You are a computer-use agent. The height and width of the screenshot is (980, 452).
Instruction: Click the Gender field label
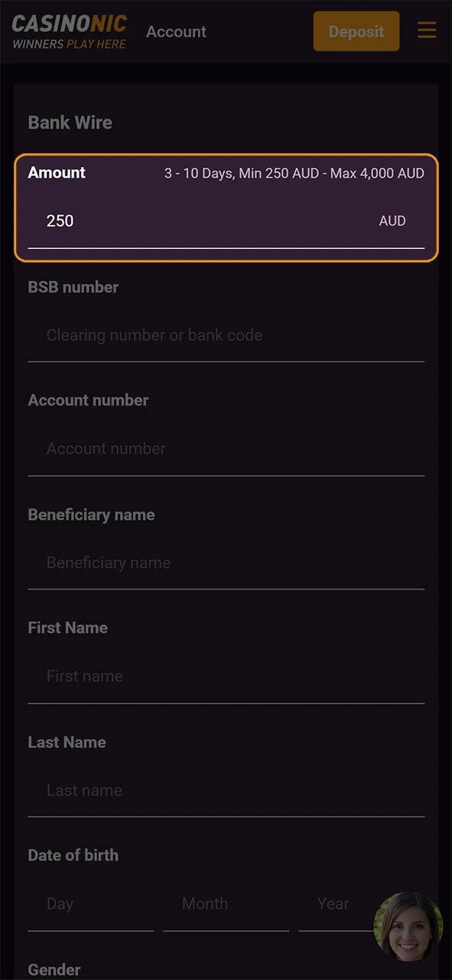click(x=54, y=969)
